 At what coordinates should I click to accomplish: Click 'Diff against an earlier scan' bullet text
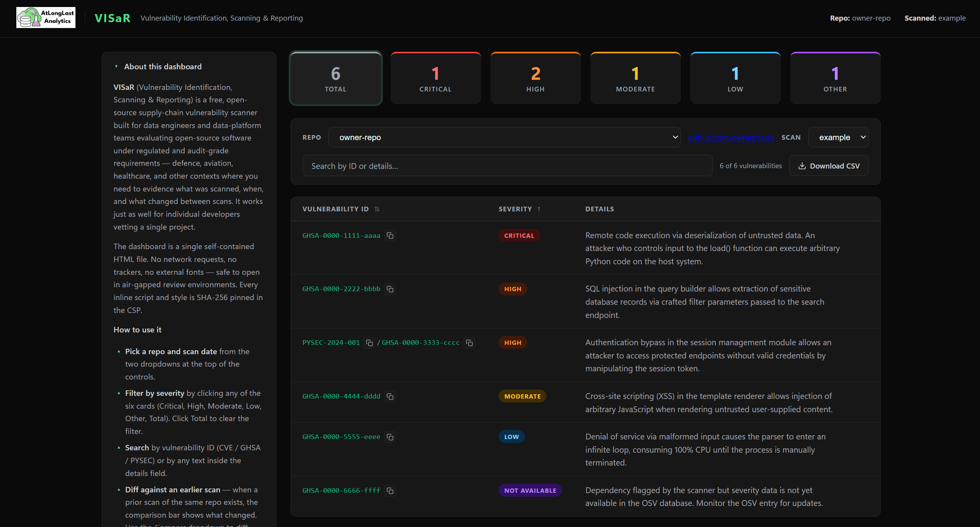[x=173, y=490]
